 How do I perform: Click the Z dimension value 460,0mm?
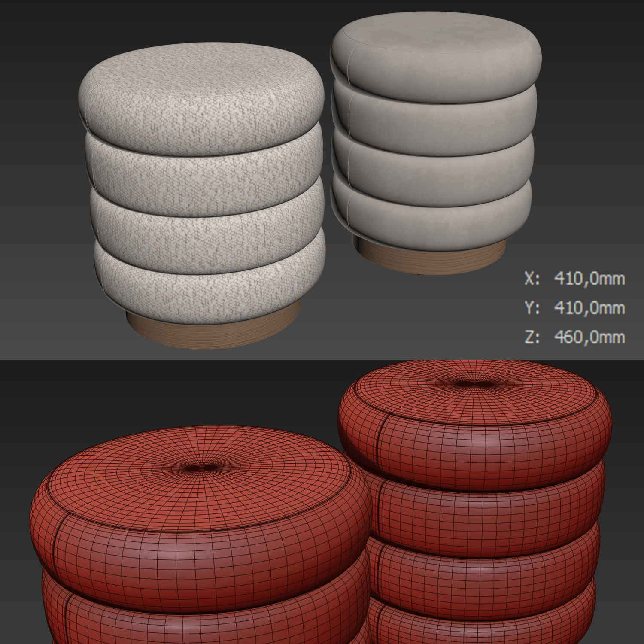(x=589, y=337)
